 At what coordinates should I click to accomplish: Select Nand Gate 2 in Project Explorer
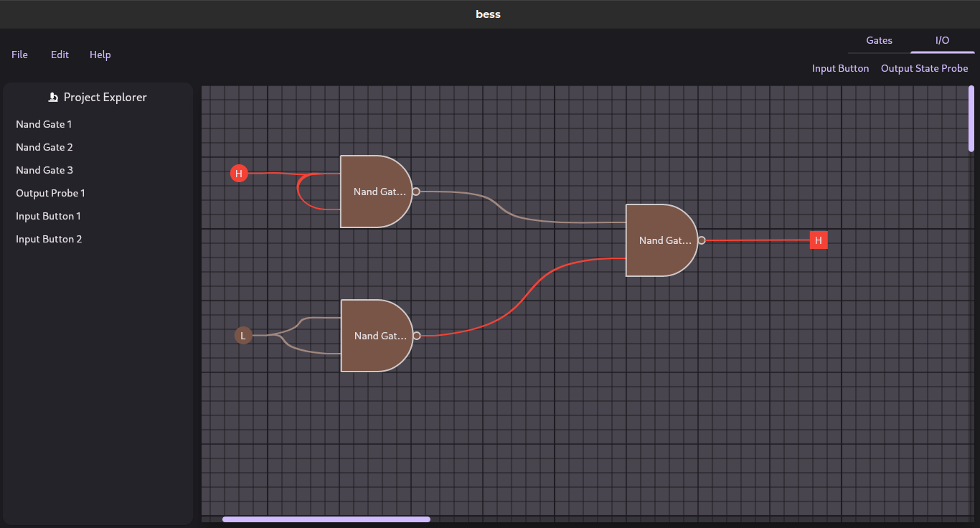click(x=44, y=147)
